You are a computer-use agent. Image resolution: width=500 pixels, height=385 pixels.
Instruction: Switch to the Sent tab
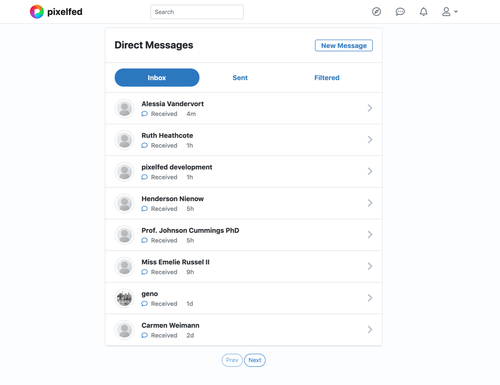coord(240,78)
